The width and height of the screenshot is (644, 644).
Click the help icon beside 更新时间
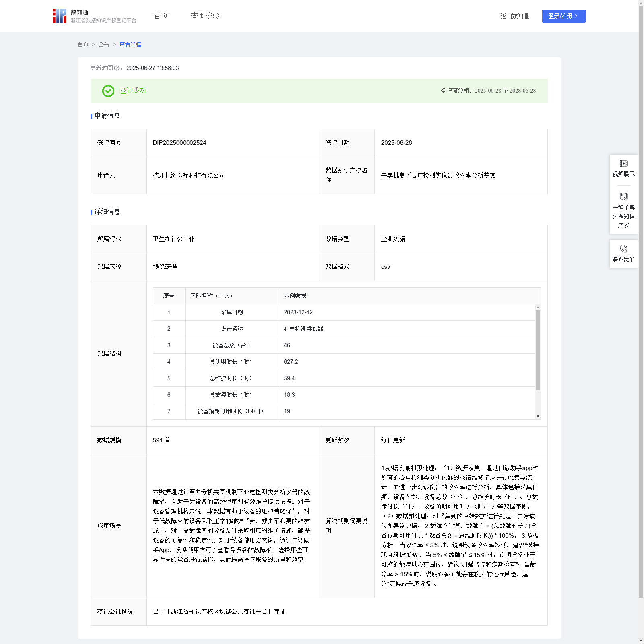click(117, 68)
